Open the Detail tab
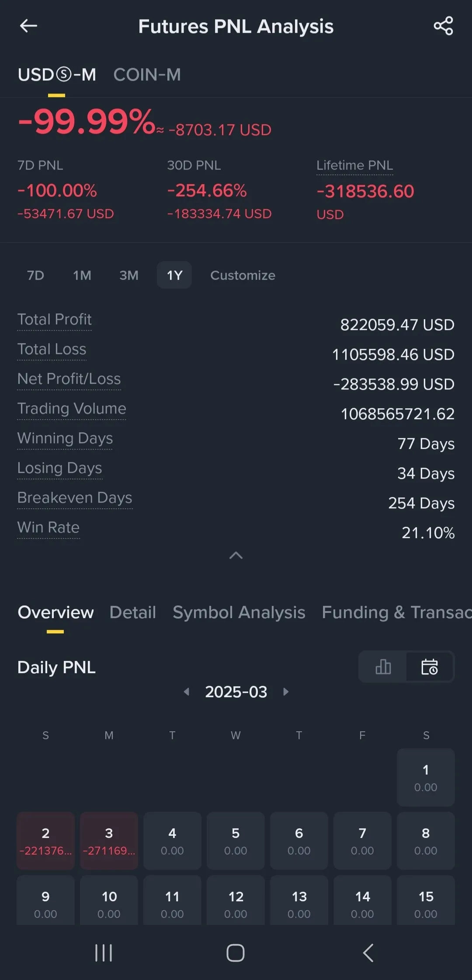 (x=132, y=612)
